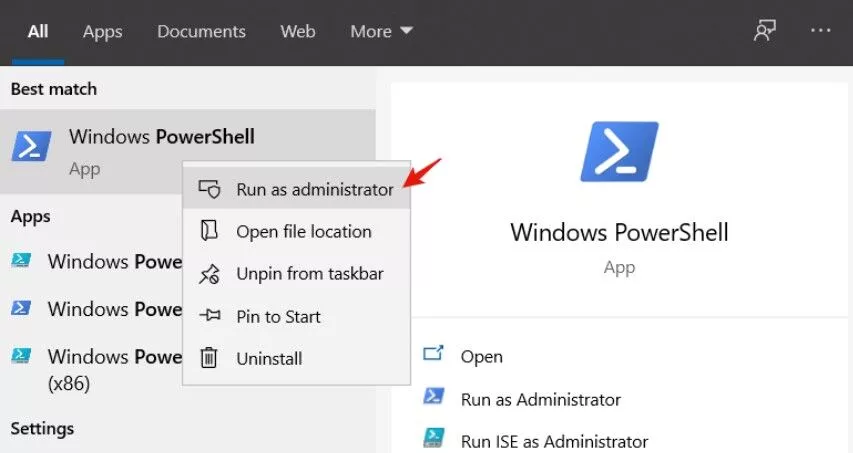Click the PowerShell icon beside Run as Administrator

[x=434, y=396]
